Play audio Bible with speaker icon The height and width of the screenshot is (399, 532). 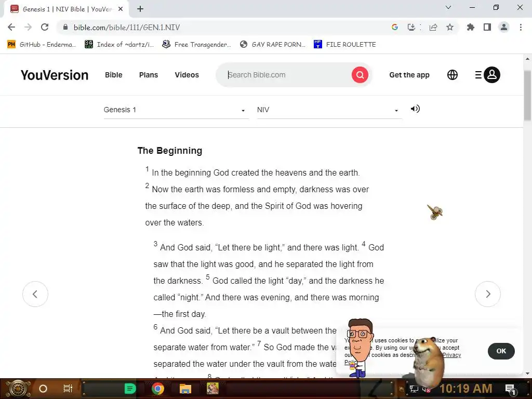(415, 109)
